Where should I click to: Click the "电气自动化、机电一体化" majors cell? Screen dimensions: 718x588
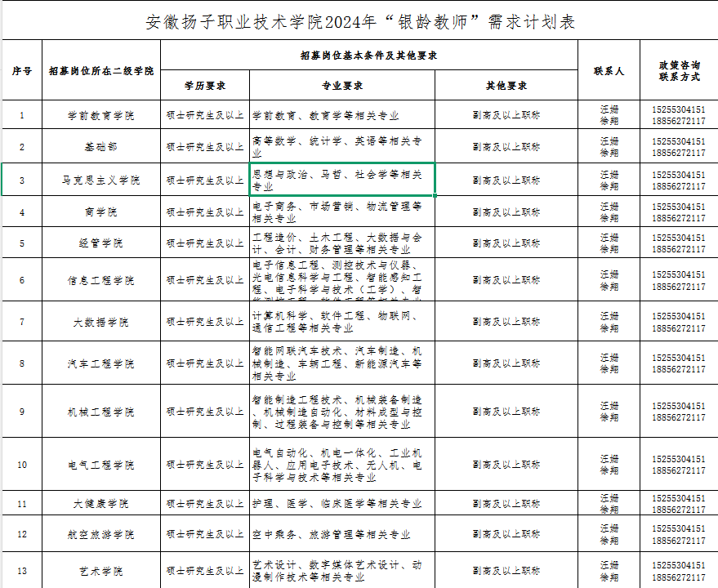(342, 465)
